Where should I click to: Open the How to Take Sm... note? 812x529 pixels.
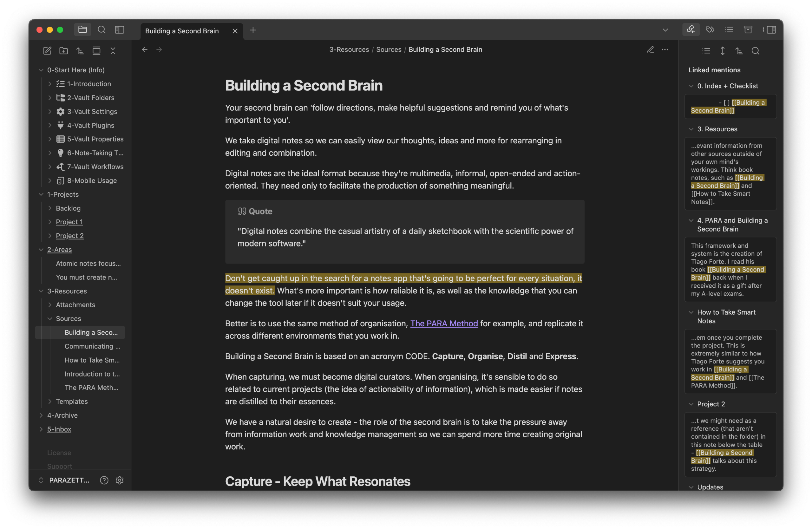coord(92,360)
